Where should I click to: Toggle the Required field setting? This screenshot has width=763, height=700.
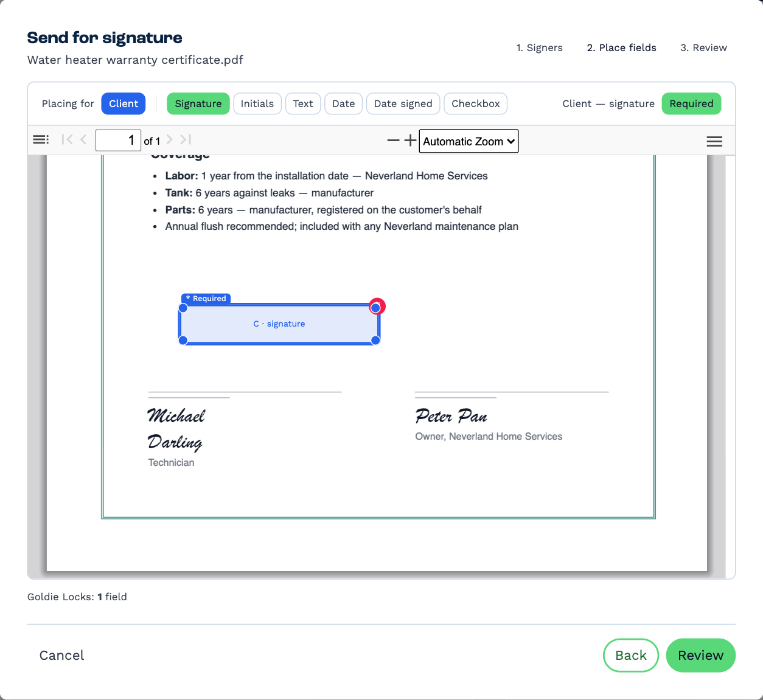pos(691,103)
